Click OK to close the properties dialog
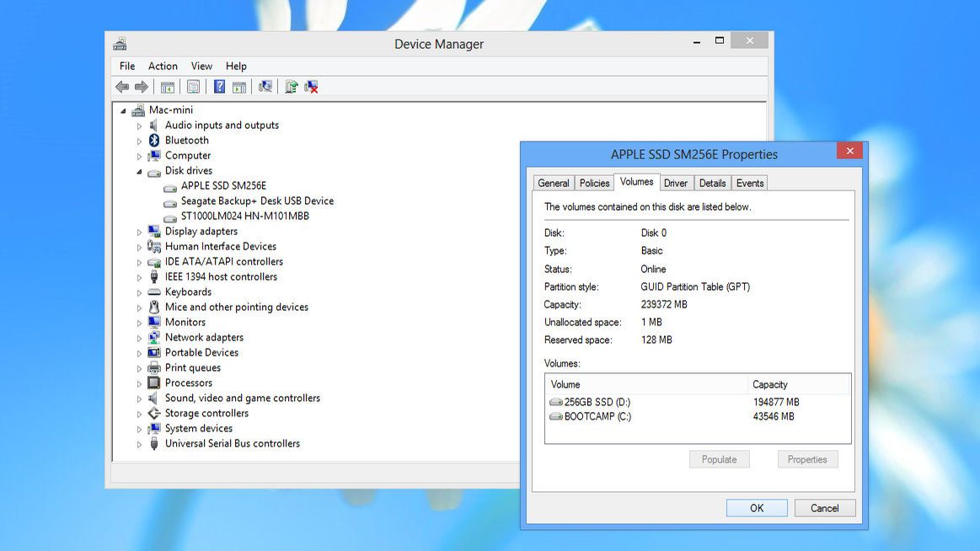This screenshot has width=980, height=551. tap(756, 508)
